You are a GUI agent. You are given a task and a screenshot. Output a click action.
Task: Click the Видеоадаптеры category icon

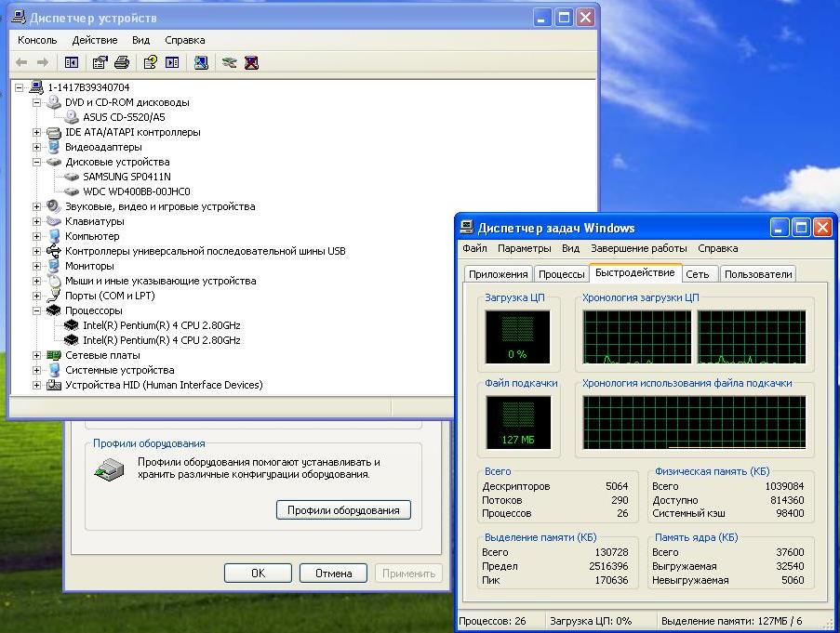(54, 147)
